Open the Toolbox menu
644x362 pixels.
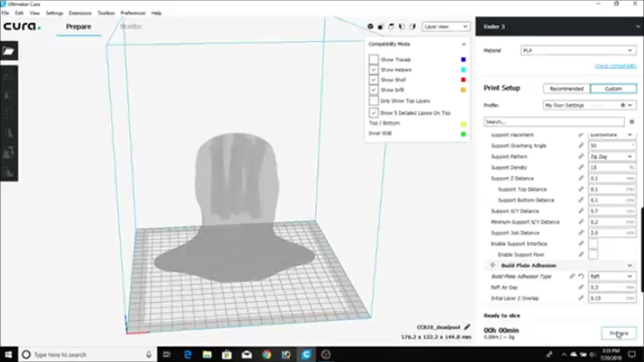click(x=106, y=13)
